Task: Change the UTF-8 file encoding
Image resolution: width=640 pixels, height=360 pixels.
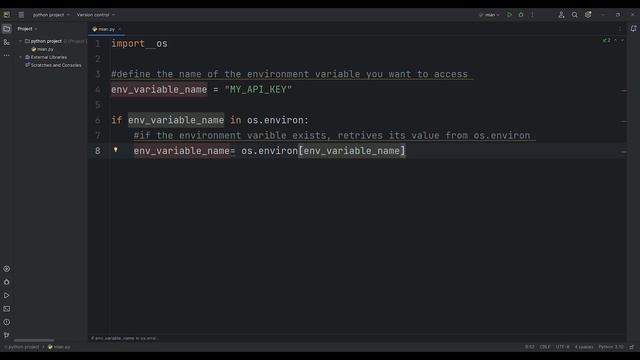Action: pyautogui.click(x=562, y=347)
